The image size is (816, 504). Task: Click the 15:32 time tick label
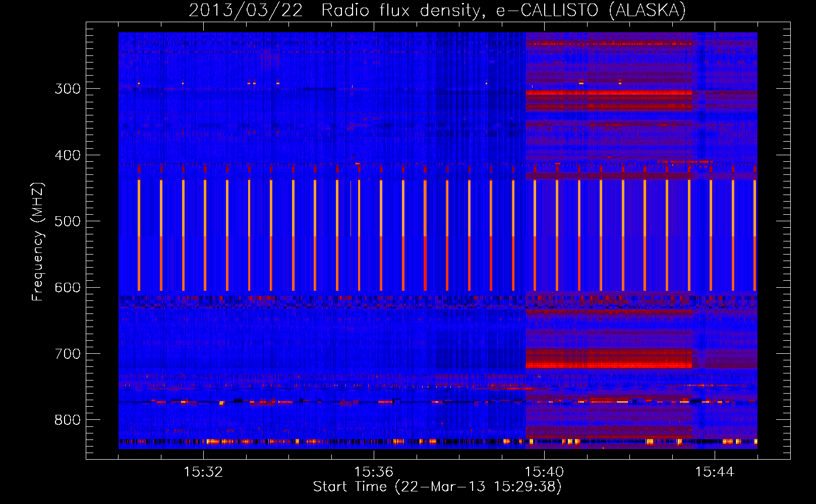click(x=203, y=472)
